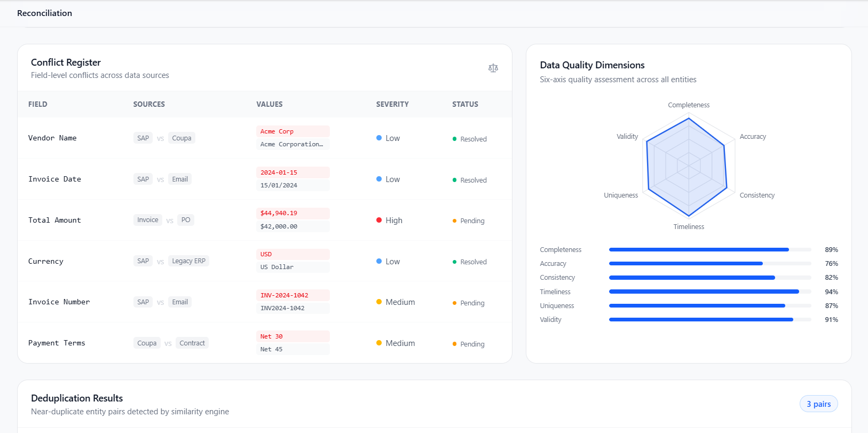The image size is (868, 433).
Task: Click the Legacy ERP source tag
Action: click(x=188, y=261)
